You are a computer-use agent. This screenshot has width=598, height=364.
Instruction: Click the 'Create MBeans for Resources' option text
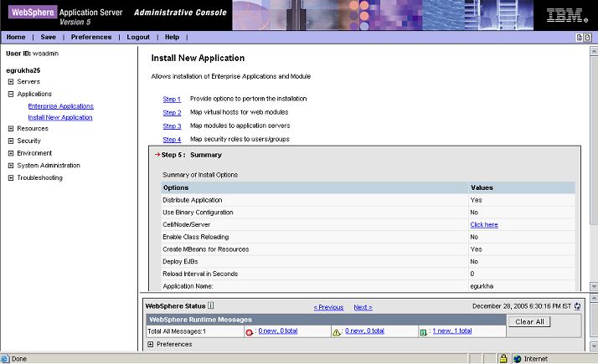(205, 249)
